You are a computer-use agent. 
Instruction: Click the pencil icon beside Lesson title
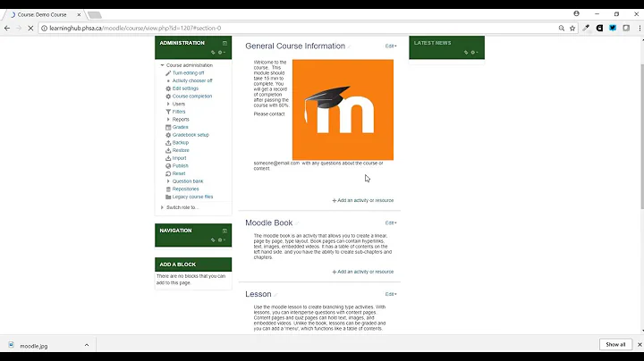tap(275, 295)
